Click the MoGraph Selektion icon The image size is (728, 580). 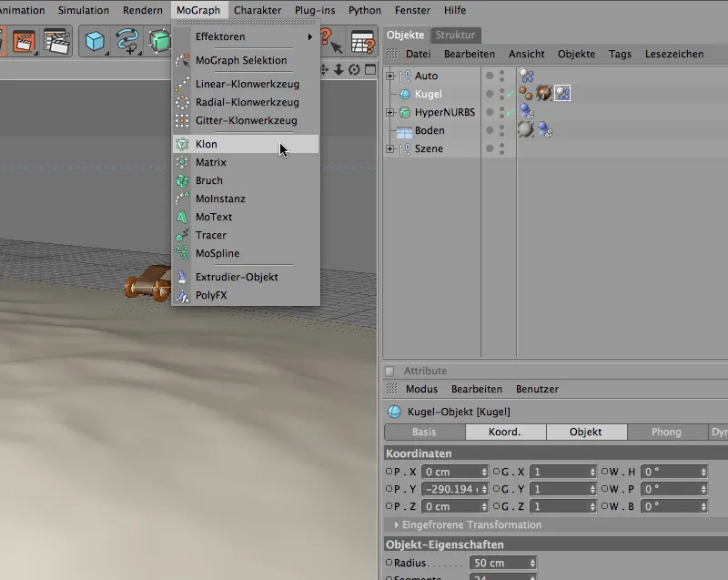click(183, 60)
